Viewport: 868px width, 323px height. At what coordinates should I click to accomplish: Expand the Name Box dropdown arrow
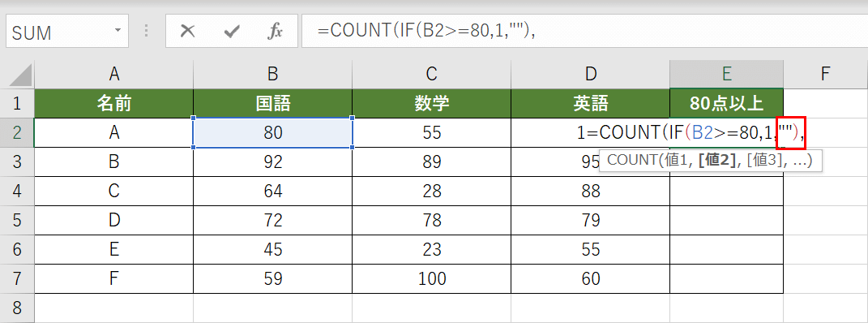pyautogui.click(x=118, y=30)
